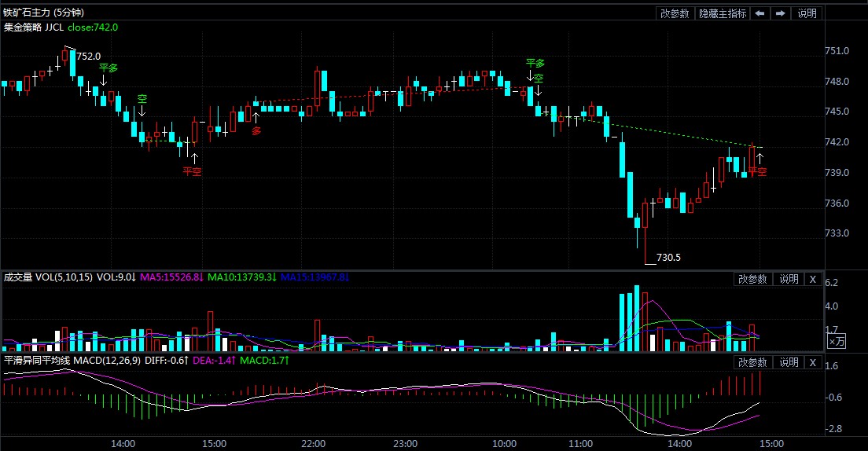Image resolution: width=868 pixels, height=451 pixels.
Task: Open 改参数 in the MACD panel
Action: click(x=753, y=362)
